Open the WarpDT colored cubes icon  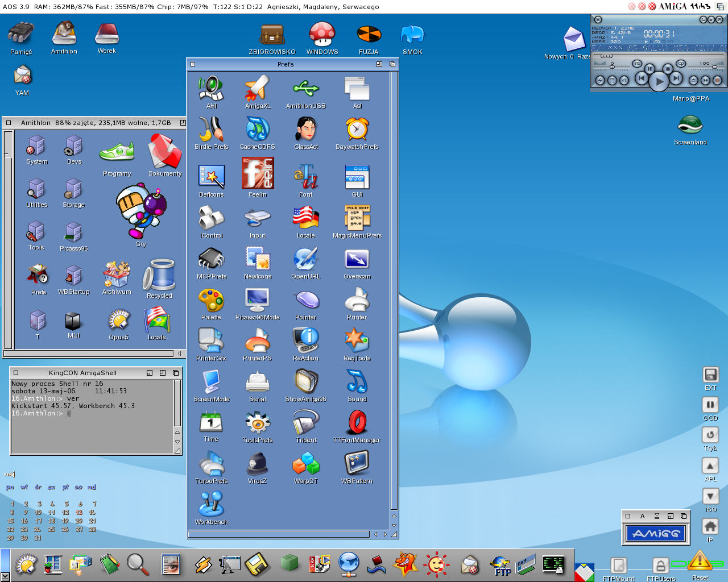(305, 463)
